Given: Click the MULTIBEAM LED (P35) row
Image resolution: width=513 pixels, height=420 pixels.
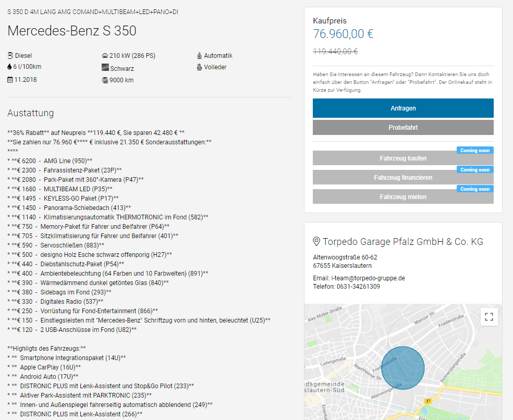Looking at the screenshot, I should (x=60, y=189).
